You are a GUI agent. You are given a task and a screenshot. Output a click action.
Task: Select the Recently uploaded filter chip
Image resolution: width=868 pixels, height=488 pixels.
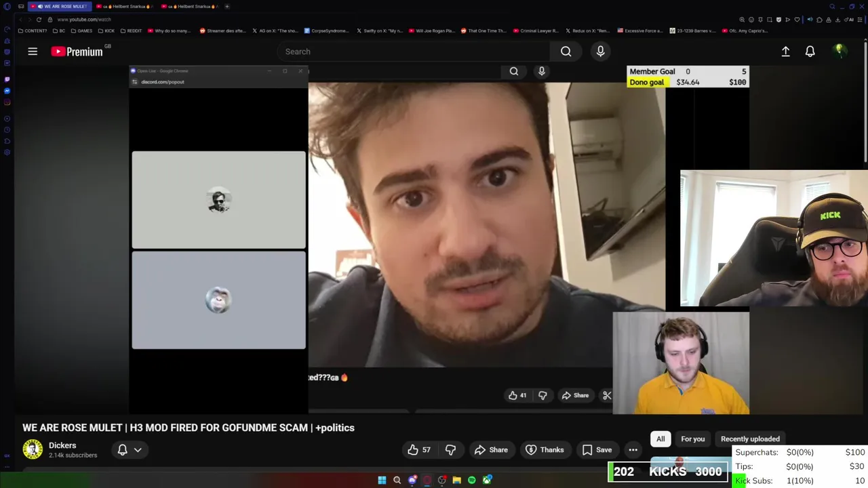point(750,439)
